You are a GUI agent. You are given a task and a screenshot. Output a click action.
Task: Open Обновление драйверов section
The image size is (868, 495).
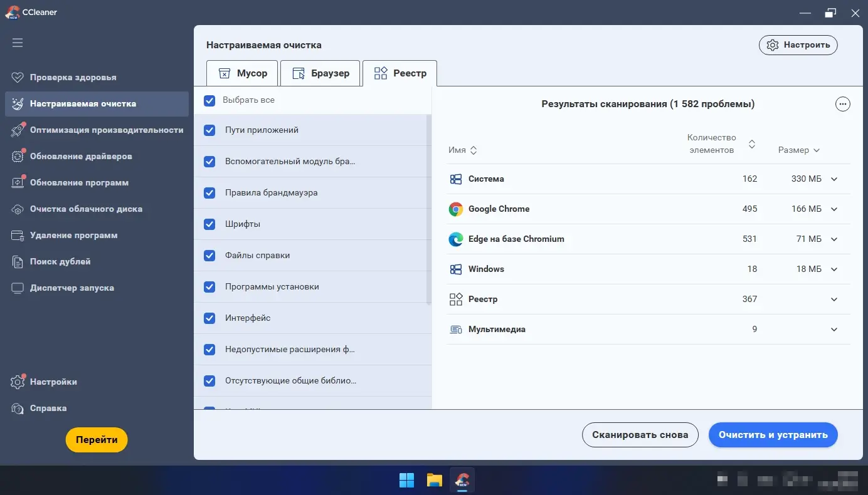[x=97, y=157]
